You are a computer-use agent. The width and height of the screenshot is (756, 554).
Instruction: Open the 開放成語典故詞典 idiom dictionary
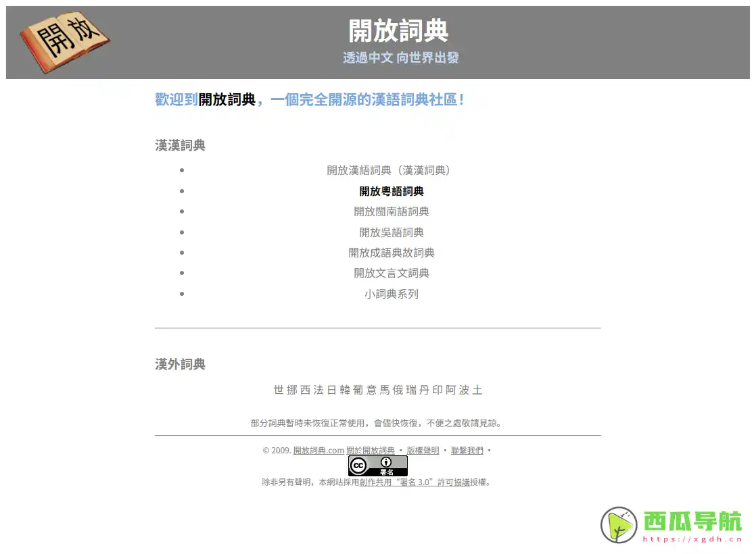(391, 253)
